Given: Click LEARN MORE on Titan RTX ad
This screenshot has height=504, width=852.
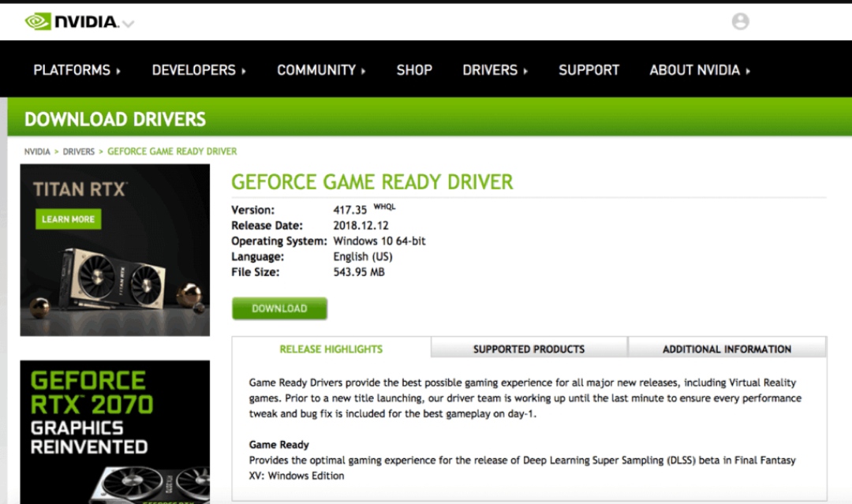Looking at the screenshot, I should [x=68, y=218].
